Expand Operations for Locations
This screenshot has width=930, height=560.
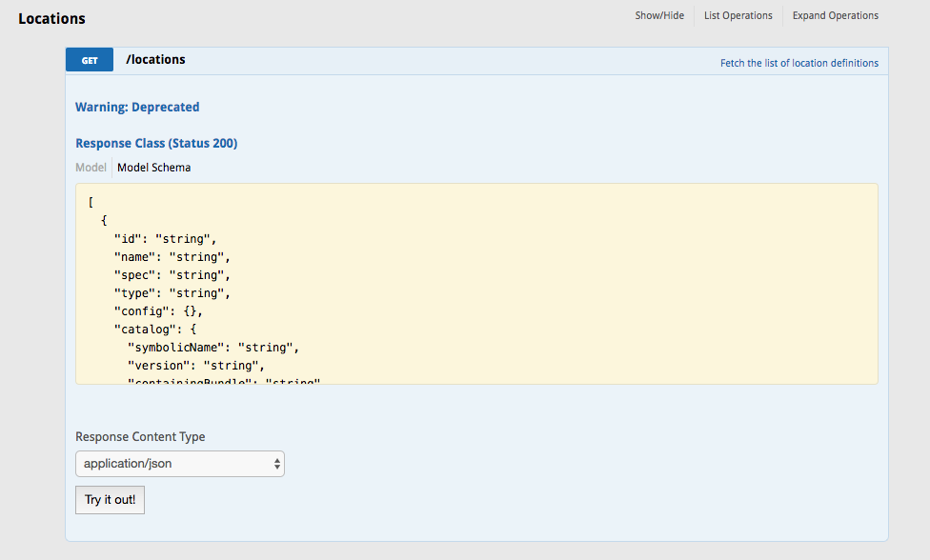click(835, 15)
